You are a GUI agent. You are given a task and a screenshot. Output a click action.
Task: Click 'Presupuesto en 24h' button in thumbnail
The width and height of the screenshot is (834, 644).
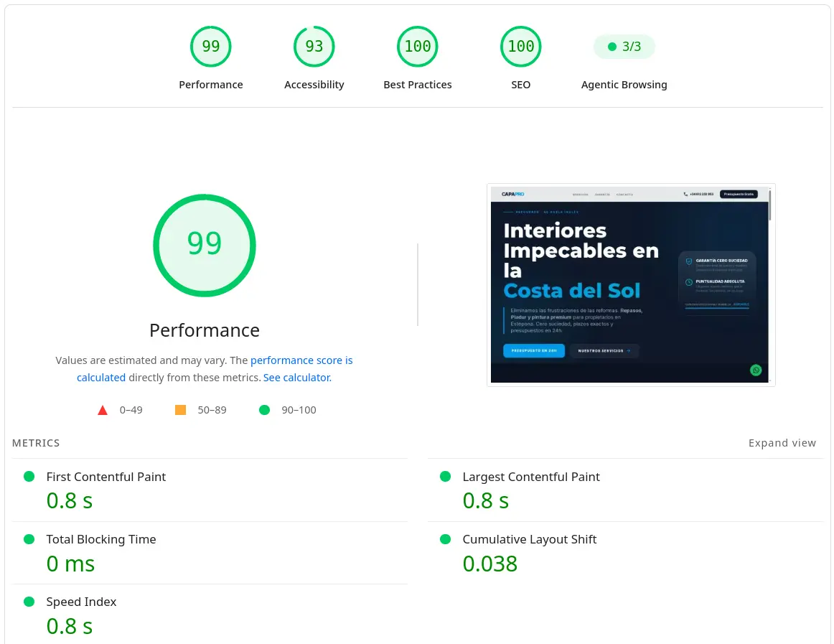click(534, 351)
